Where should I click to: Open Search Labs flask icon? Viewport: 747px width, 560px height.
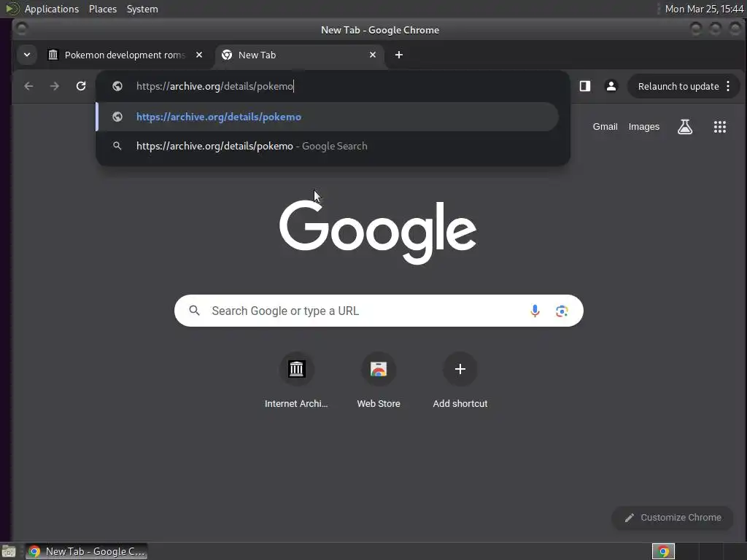tap(685, 127)
